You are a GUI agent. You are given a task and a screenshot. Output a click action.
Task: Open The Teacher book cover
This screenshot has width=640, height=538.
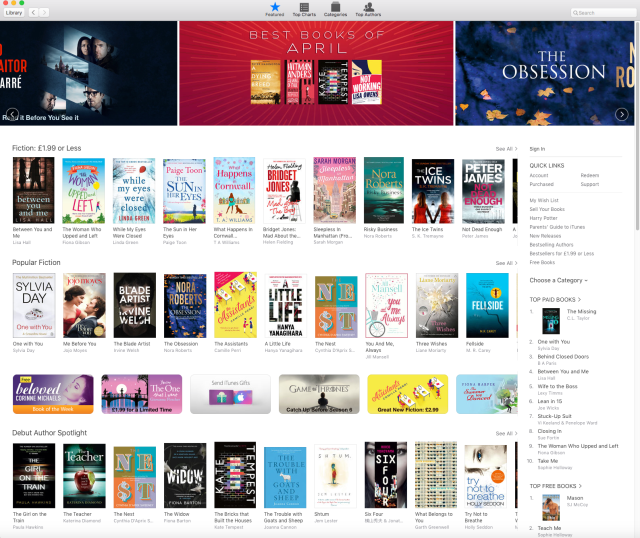click(84, 476)
